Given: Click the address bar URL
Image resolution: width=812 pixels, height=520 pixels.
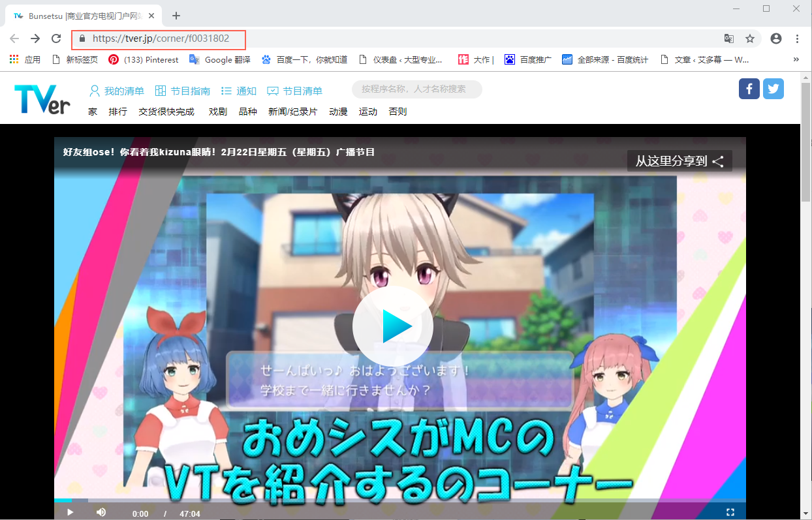Looking at the screenshot, I should [161, 38].
